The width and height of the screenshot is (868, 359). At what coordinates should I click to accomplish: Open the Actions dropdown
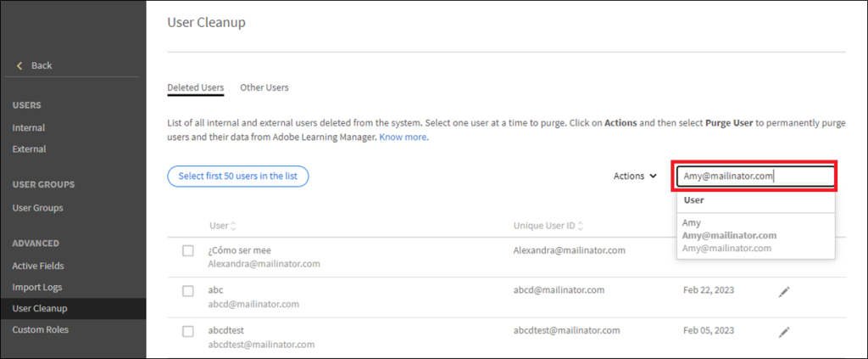click(x=635, y=177)
